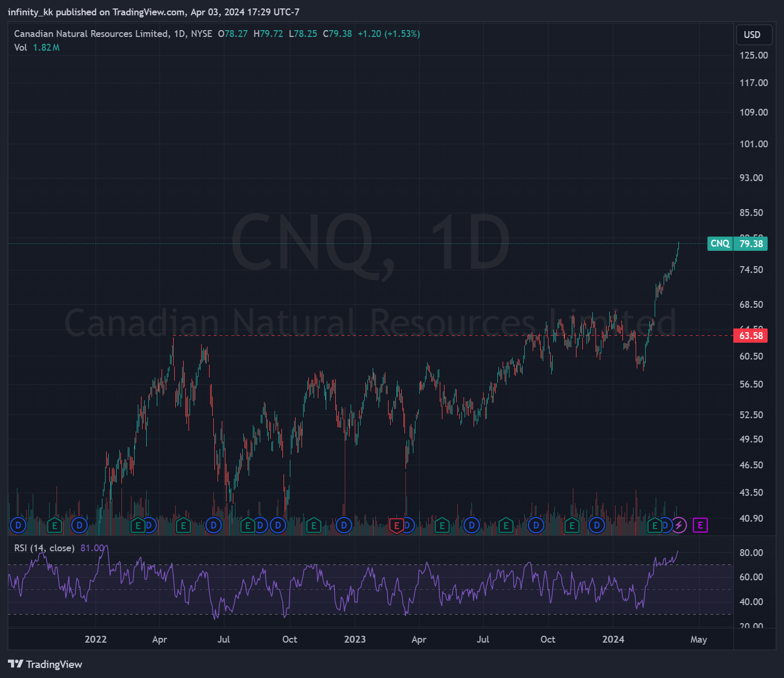This screenshot has width=784, height=678.
Task: Click the 79.38 current price label
Action: (751, 243)
